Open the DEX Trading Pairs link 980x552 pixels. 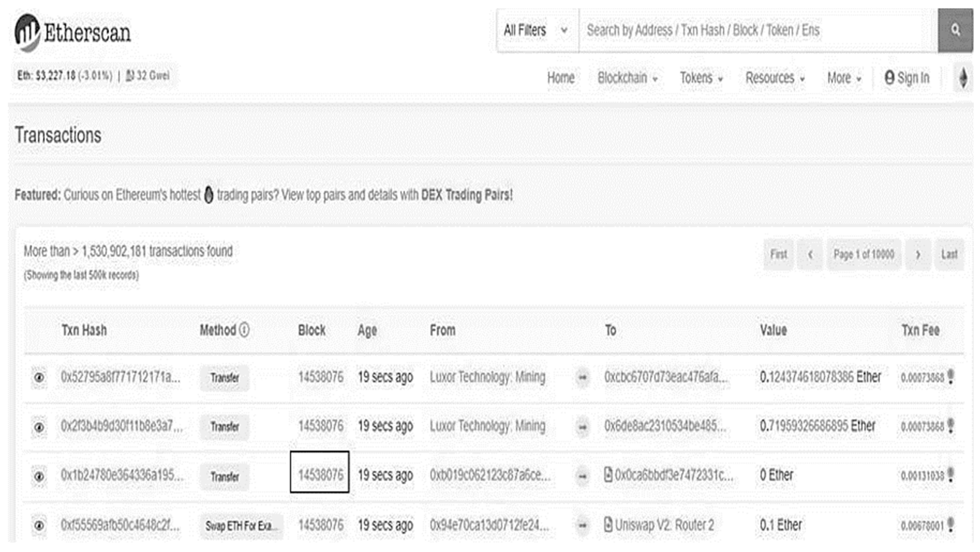click(x=466, y=195)
